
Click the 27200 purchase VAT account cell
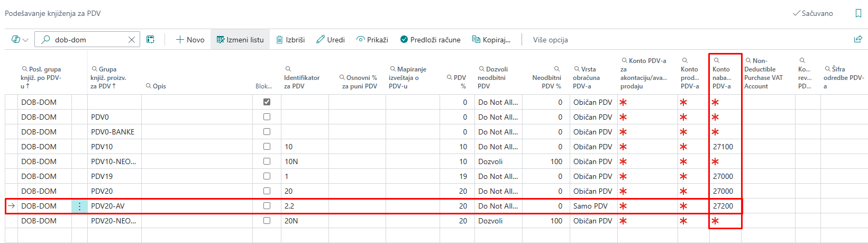(723, 206)
